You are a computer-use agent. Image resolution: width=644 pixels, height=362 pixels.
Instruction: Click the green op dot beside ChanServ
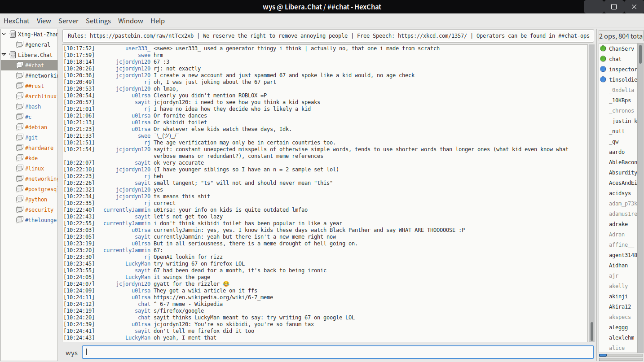coord(603,48)
